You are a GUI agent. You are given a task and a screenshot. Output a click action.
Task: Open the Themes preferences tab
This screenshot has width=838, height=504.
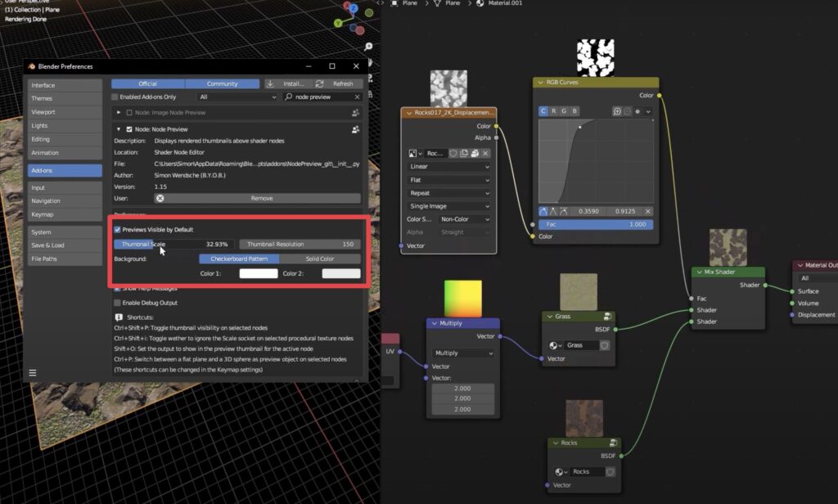coord(65,98)
